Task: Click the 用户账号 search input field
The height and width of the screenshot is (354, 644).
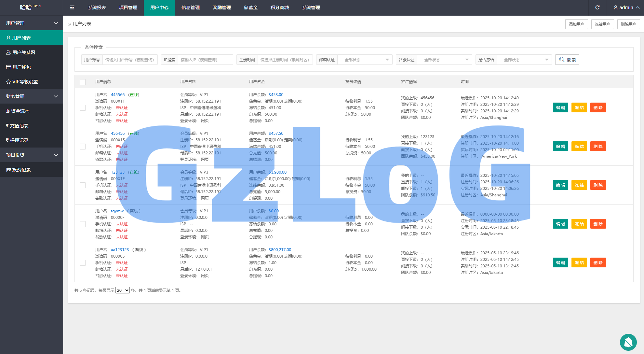Action: click(129, 60)
